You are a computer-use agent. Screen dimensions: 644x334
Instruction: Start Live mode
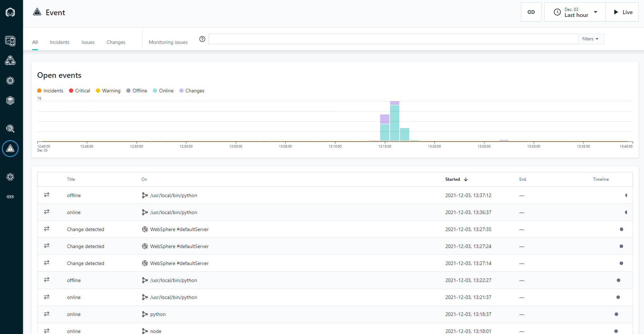(x=622, y=12)
